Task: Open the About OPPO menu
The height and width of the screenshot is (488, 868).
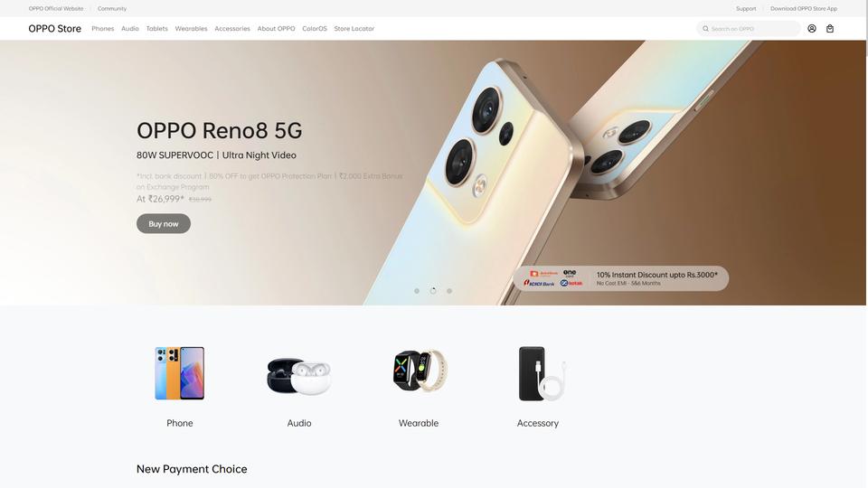Action: tap(277, 29)
